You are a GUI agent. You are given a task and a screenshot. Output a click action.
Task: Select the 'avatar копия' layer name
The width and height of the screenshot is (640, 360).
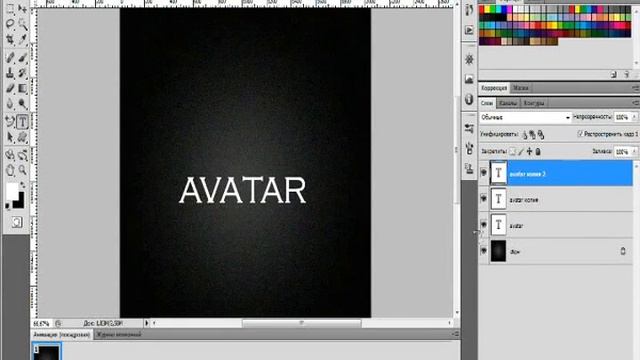point(524,200)
